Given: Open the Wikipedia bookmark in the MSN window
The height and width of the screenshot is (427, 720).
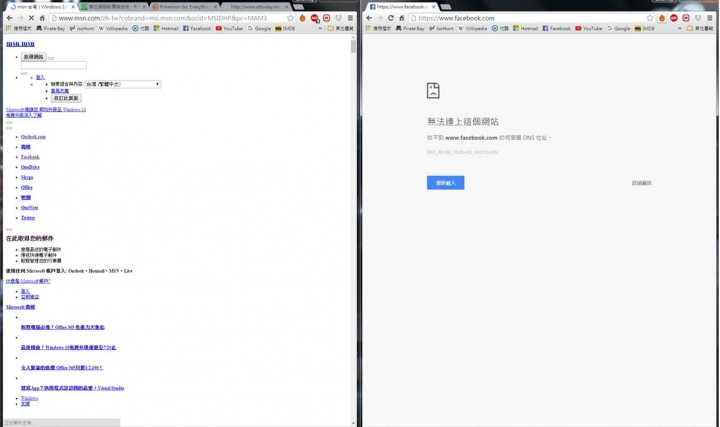Looking at the screenshot, I should pyautogui.click(x=113, y=28).
